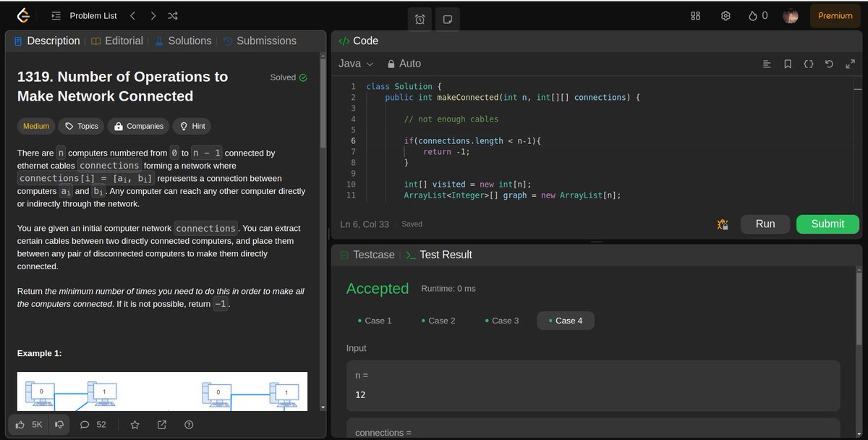Open the notes notepad icon
Screen dimensions: 868x440
447,20
